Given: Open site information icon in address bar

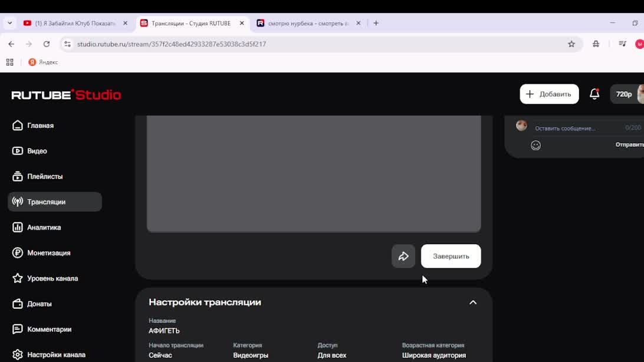Looking at the screenshot, I should tap(68, 44).
